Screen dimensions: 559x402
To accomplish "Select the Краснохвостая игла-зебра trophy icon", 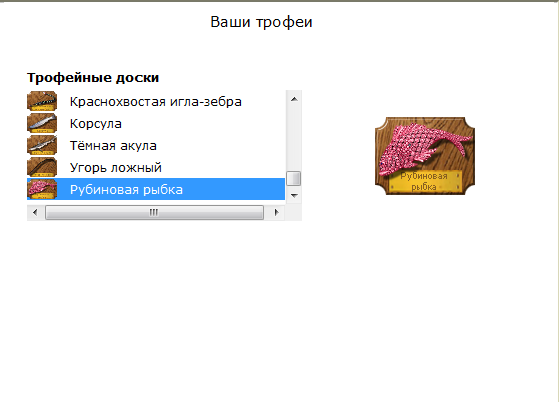I will (x=42, y=101).
